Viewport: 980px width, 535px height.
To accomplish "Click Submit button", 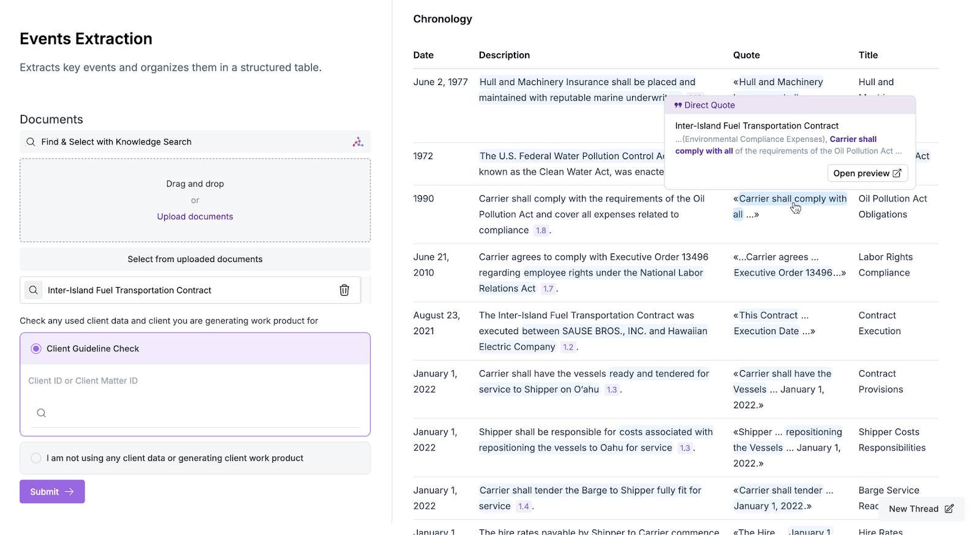I will coord(52,492).
